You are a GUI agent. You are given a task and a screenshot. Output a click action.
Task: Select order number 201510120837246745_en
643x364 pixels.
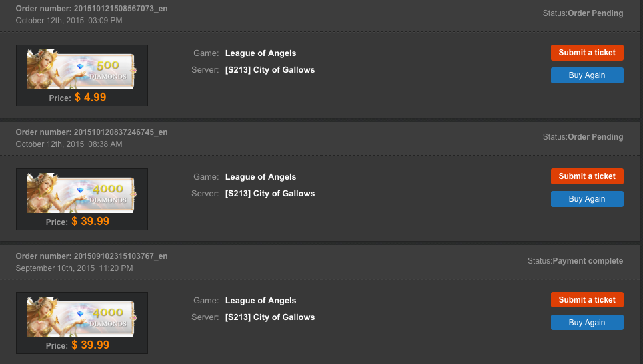120,132
